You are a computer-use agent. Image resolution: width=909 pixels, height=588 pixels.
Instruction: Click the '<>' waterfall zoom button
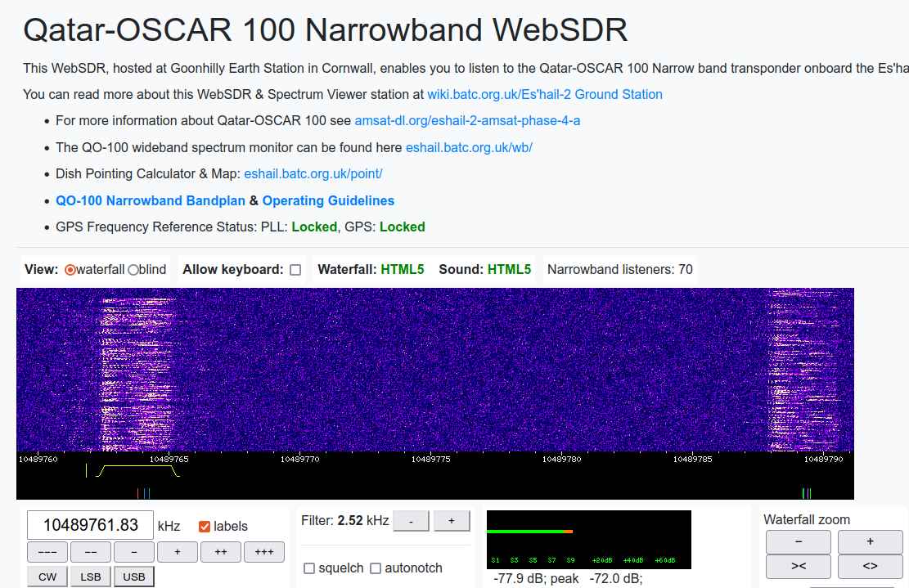point(871,566)
